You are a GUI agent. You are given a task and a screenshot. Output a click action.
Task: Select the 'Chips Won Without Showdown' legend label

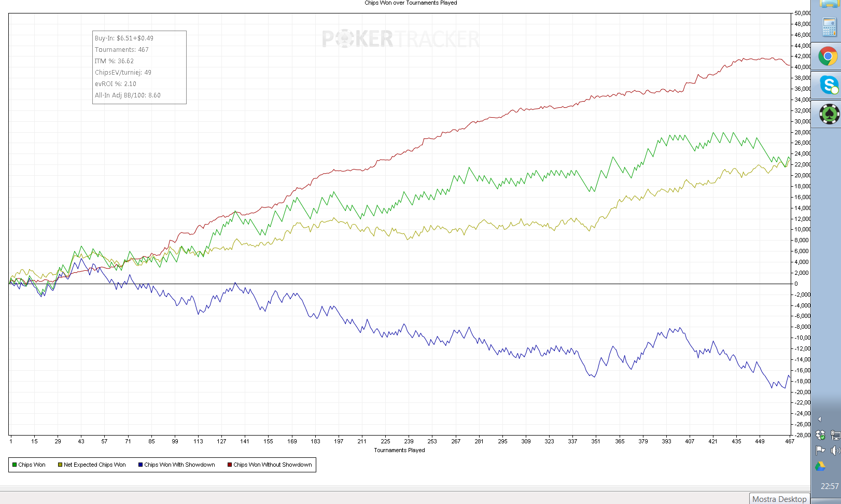273,465
